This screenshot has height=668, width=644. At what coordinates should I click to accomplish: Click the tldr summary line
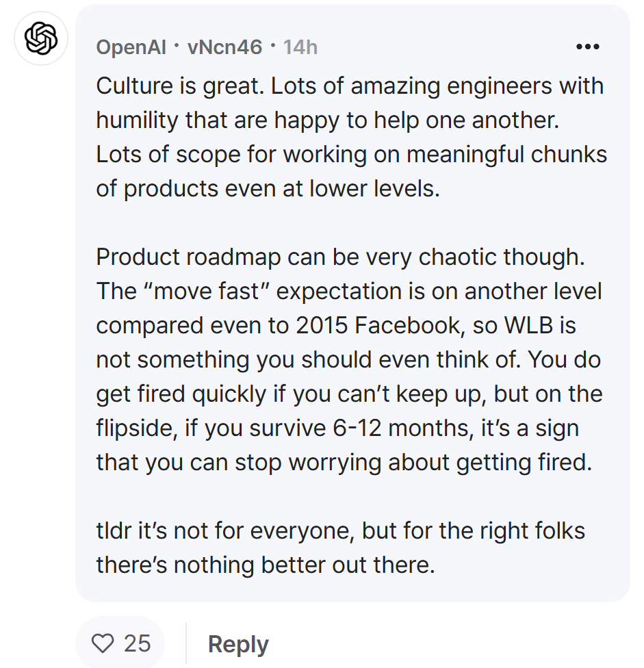coord(340,531)
